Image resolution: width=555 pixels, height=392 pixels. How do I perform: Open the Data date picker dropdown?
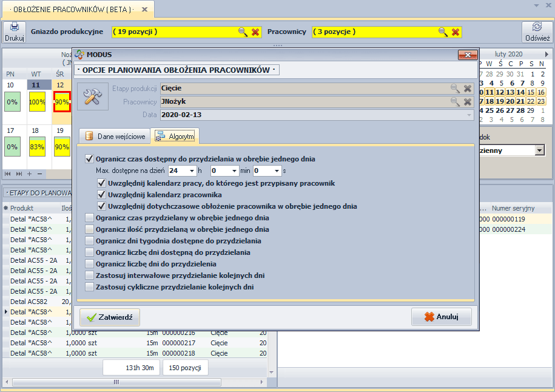(469, 115)
